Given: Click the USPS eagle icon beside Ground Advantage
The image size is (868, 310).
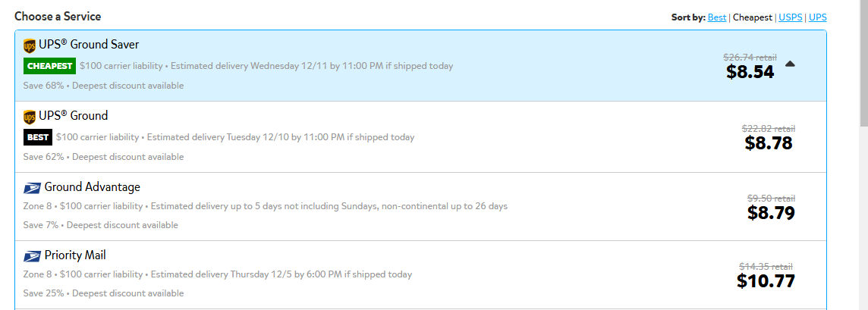Looking at the screenshot, I should coord(32,189).
